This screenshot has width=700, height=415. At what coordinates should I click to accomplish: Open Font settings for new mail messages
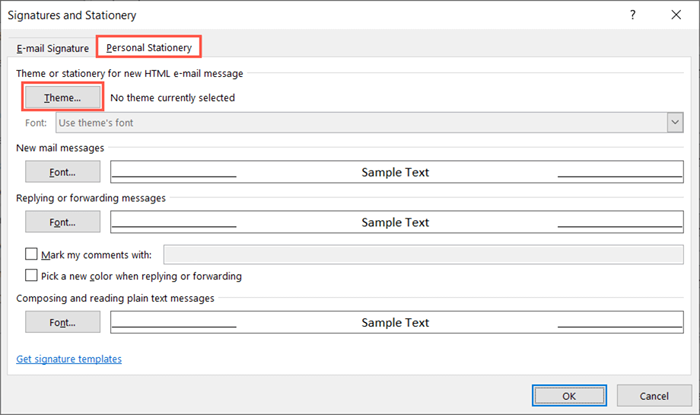[x=62, y=172]
